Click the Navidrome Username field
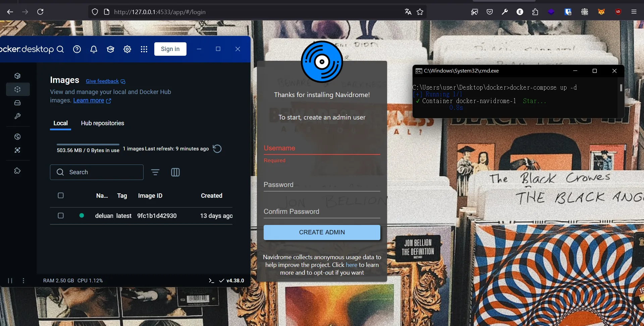Image resolution: width=644 pixels, height=326 pixels. (322, 148)
